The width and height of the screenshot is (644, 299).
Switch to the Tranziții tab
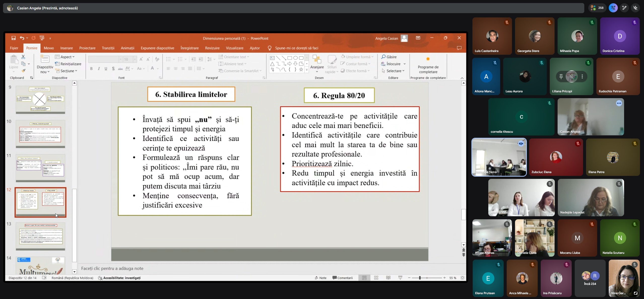(108, 48)
